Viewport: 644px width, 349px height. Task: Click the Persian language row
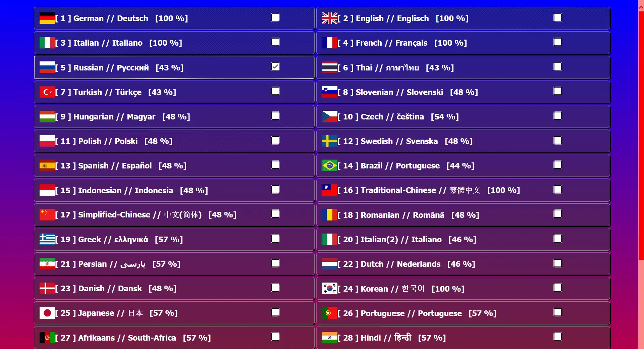pos(174,264)
